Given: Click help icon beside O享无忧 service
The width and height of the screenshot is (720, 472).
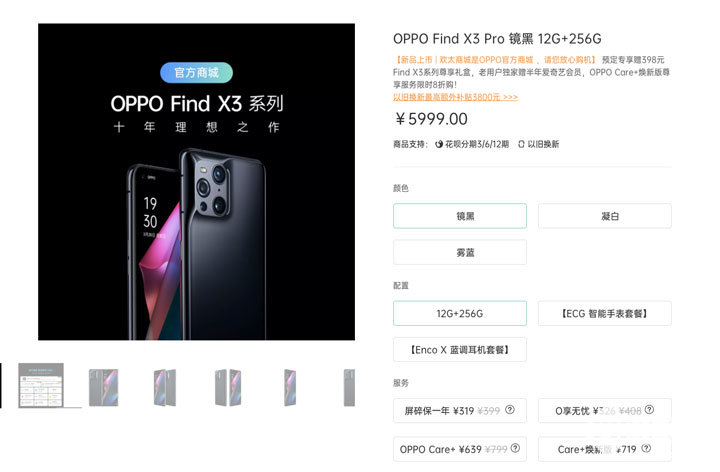Looking at the screenshot, I should [649, 410].
